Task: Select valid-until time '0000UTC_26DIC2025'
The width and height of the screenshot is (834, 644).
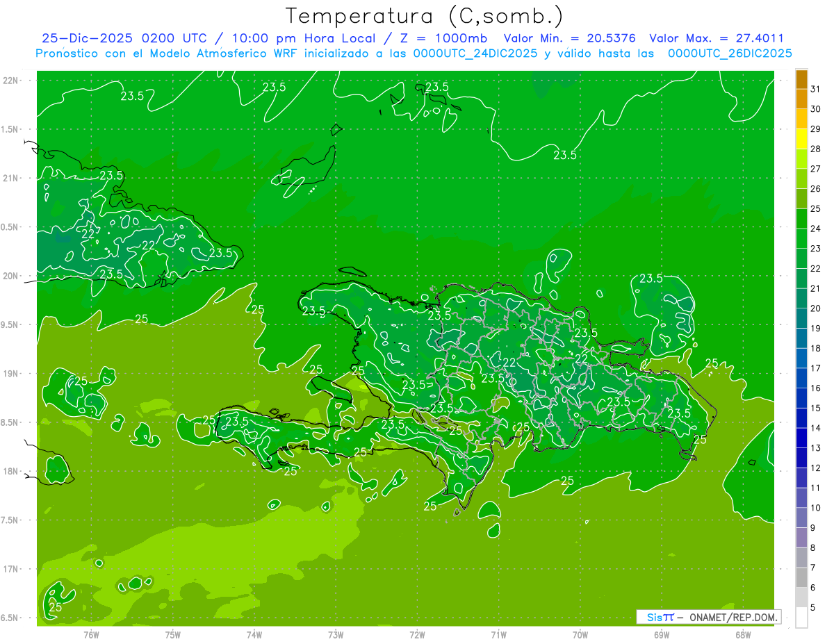Action: point(730,53)
